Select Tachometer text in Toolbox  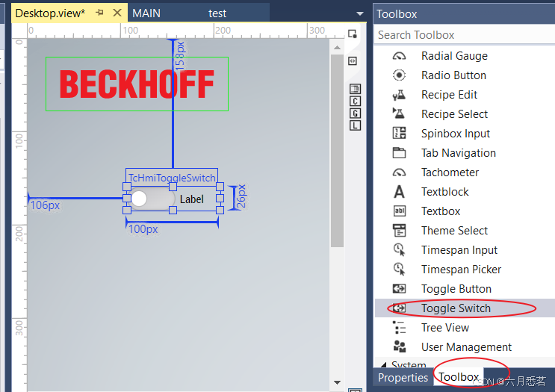[450, 172]
